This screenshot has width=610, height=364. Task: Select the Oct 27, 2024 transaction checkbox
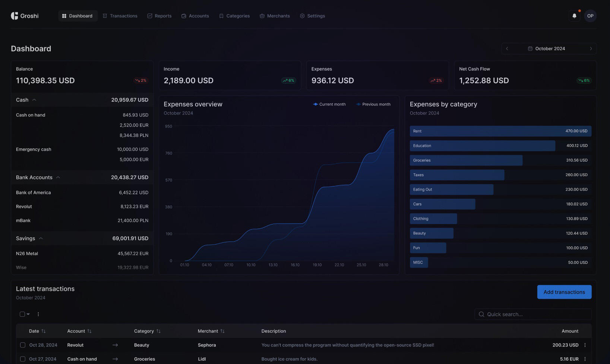click(23, 359)
